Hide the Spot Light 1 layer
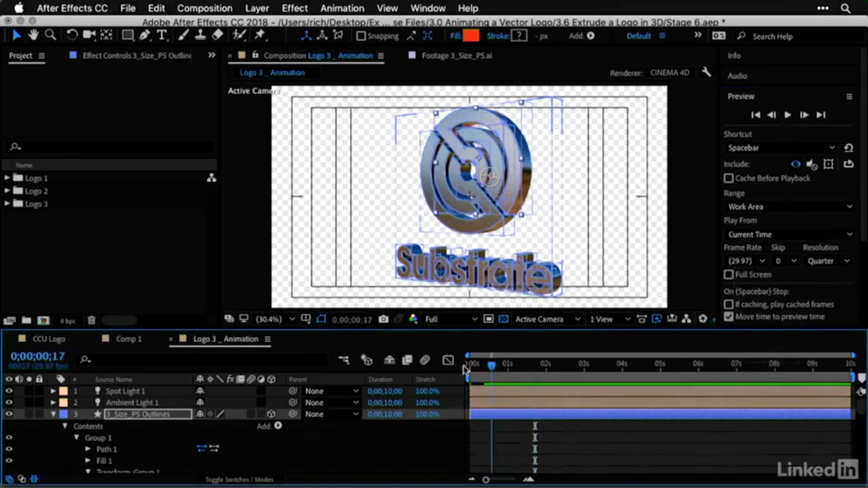This screenshot has height=488, width=868. [x=9, y=391]
